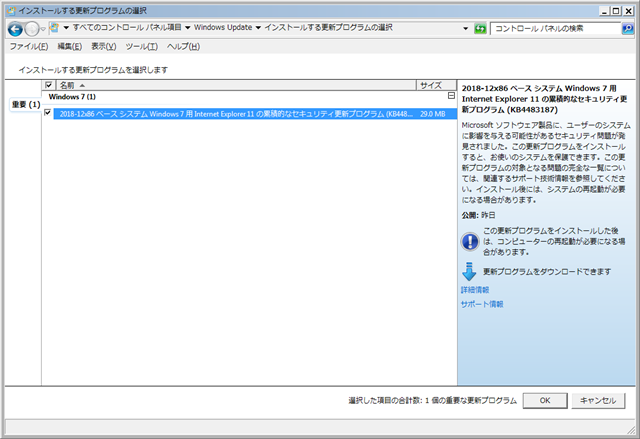Click the Windows Update breadcrumb
640x439 pixels.
[x=223, y=27]
